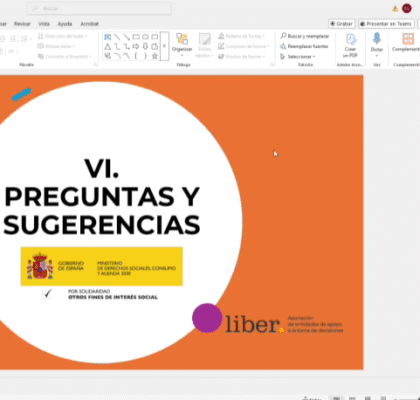The image size is (420, 400).
Task: Click the purple circle on slide
Action: [x=207, y=318]
